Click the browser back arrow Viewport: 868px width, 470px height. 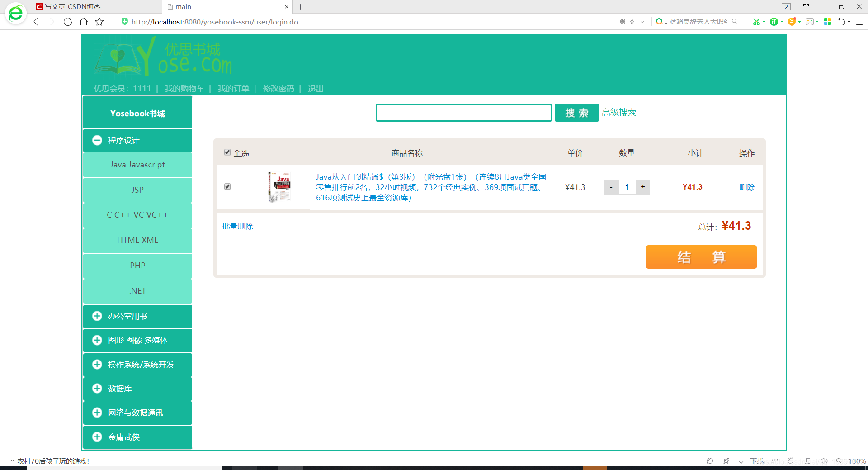click(x=36, y=22)
